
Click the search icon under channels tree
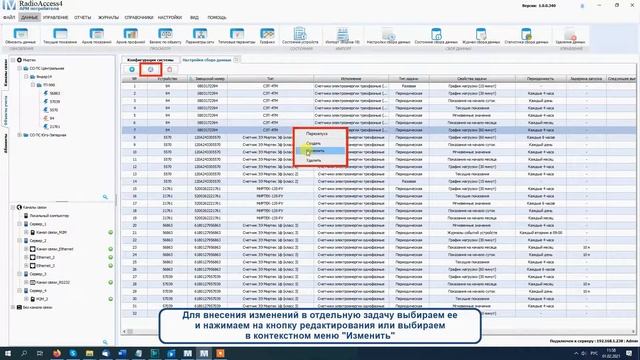click(105, 342)
